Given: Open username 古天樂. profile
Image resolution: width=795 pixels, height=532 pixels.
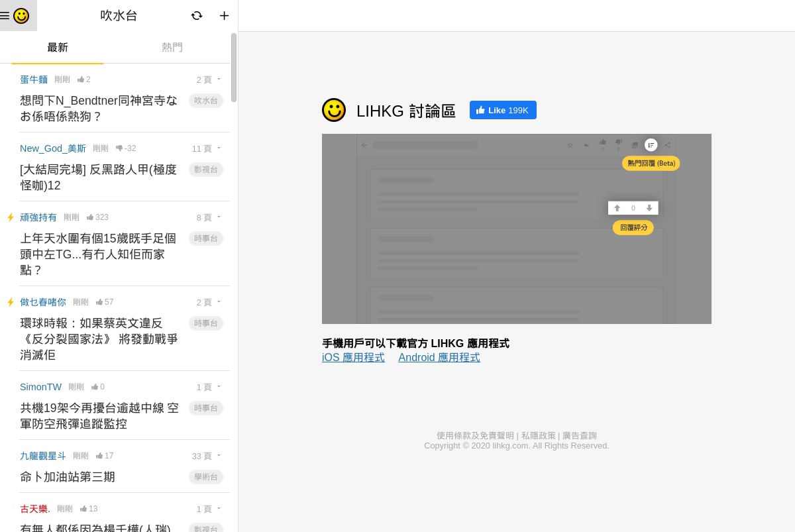Looking at the screenshot, I should coord(35,509).
